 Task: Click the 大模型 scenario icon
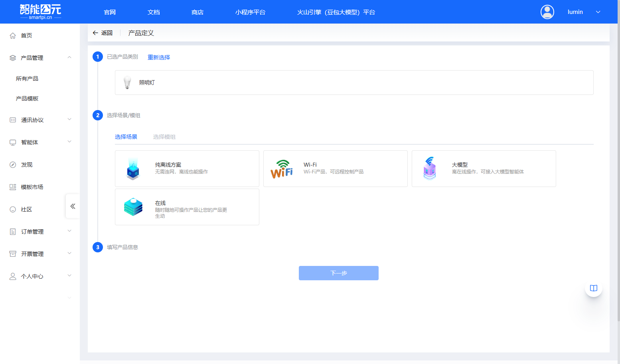pos(430,168)
